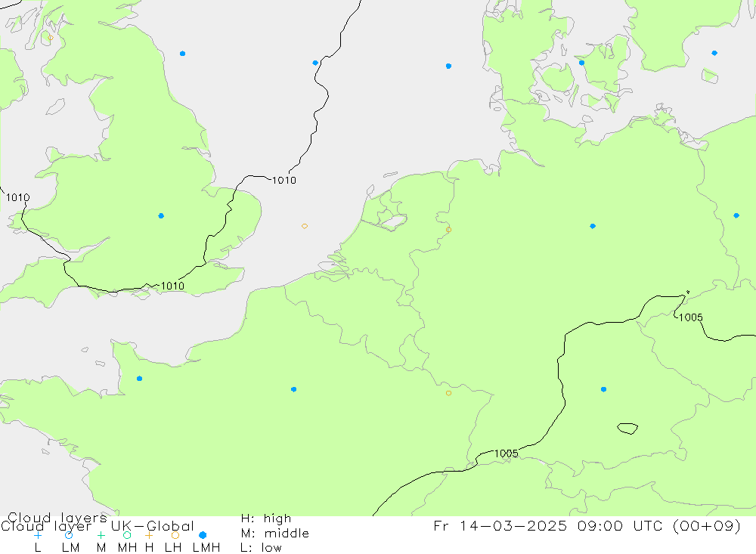Click the filled blue LMH legend symbol
Viewport: 756px width, 554px height.
(x=203, y=535)
